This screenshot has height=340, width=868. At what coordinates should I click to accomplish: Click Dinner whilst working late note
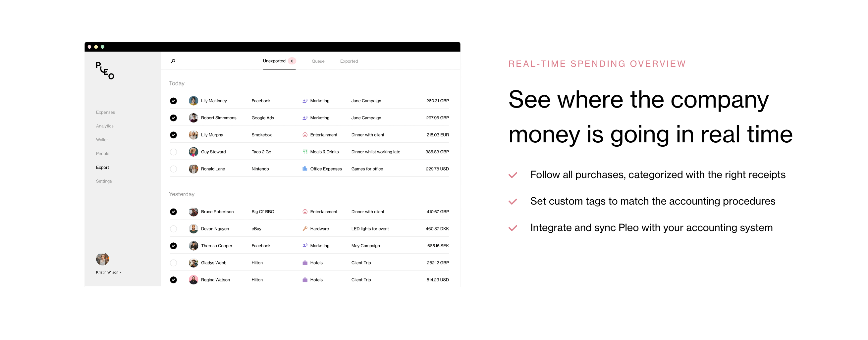376,152
